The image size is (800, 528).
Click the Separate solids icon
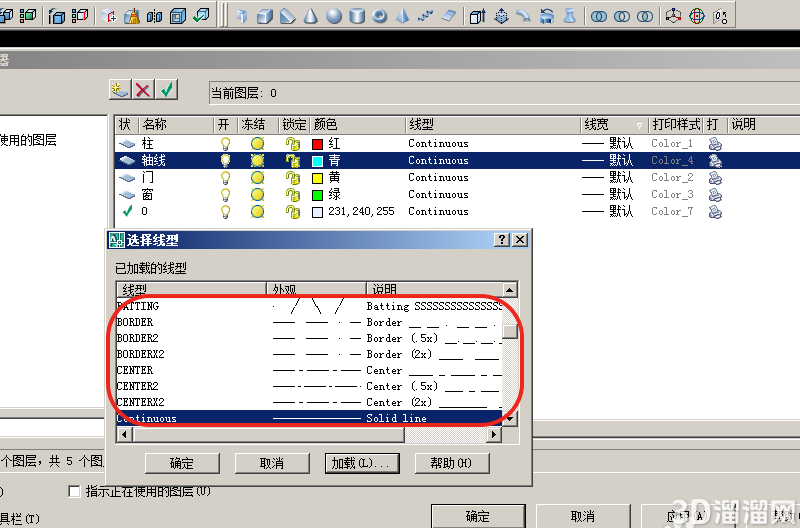tap(155, 16)
